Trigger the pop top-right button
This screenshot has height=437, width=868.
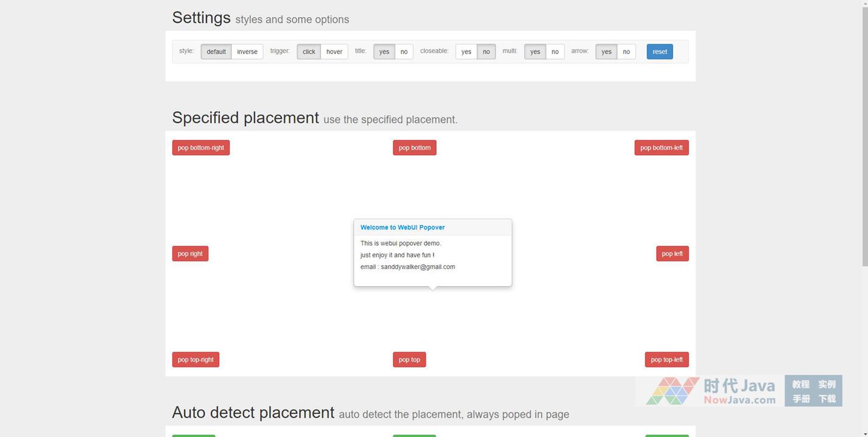click(196, 360)
